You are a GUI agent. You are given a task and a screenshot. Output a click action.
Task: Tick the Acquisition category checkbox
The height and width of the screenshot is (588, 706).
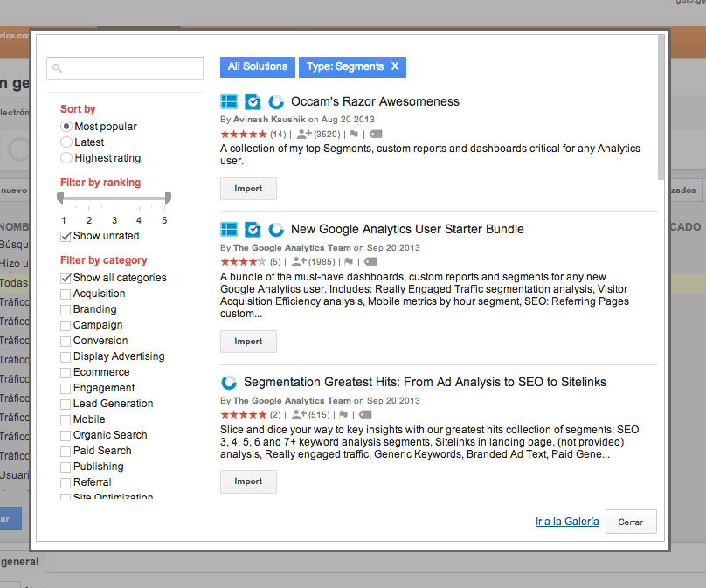click(x=66, y=294)
